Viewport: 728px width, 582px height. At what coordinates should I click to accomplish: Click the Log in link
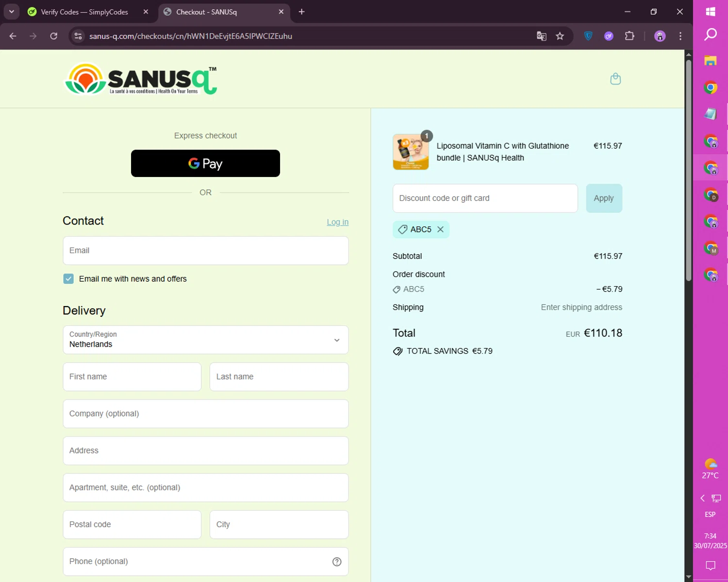[x=337, y=222]
